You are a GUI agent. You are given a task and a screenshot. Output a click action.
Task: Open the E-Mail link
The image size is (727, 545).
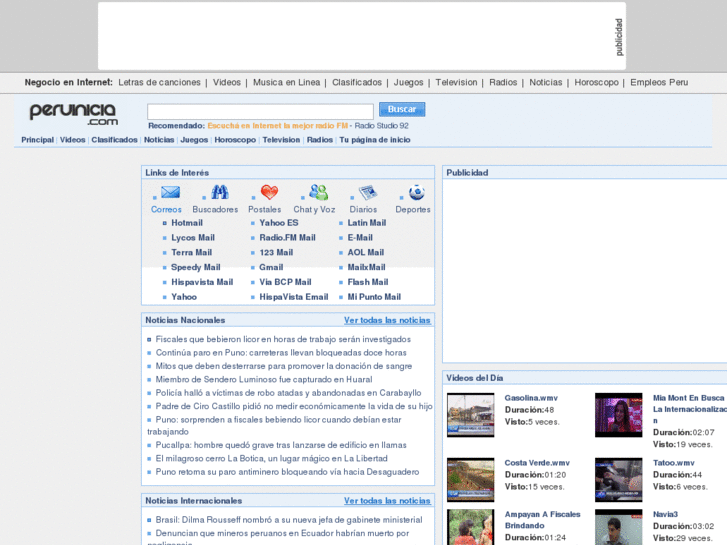(x=360, y=237)
